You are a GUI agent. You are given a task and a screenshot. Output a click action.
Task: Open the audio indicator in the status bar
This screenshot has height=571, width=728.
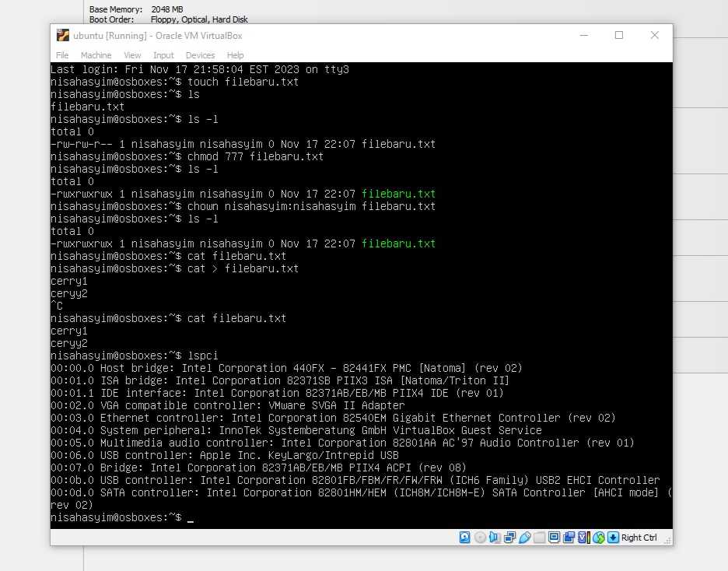(495, 538)
